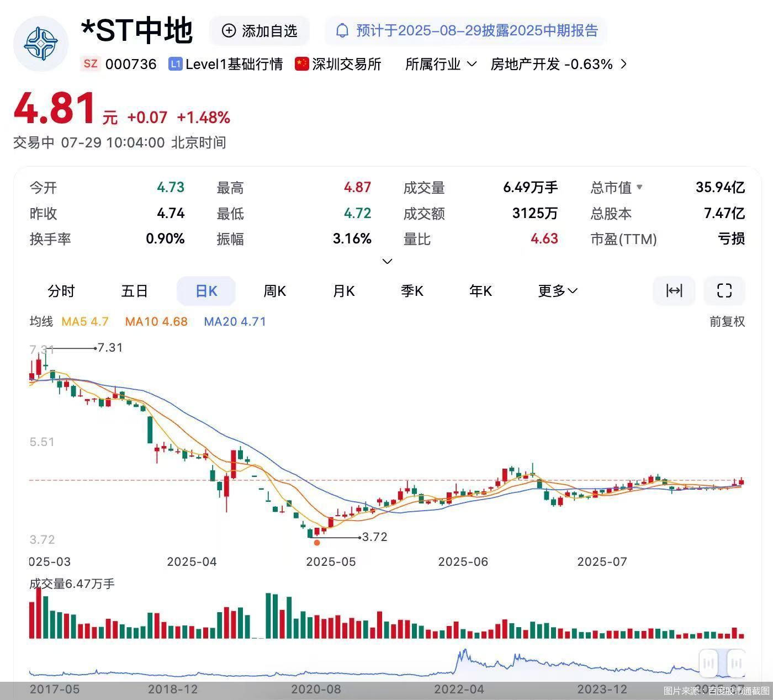Screen dimensions: 773x700
Task: Click the 昨收 value 4.74
Action: tap(171, 213)
